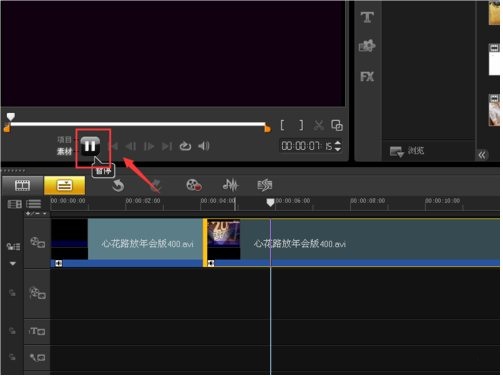503x377 pixels.
Task: Select the right orange trim marker
Action: point(267,128)
